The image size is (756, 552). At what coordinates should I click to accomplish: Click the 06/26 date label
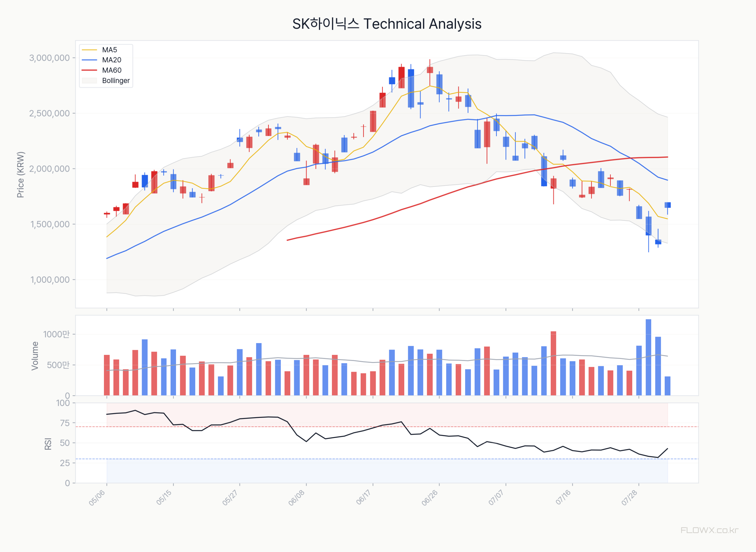430,498
